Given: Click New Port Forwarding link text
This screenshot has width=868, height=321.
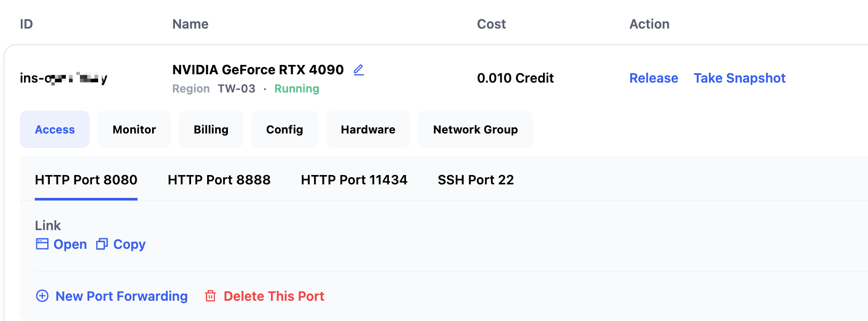Looking at the screenshot, I should [121, 296].
